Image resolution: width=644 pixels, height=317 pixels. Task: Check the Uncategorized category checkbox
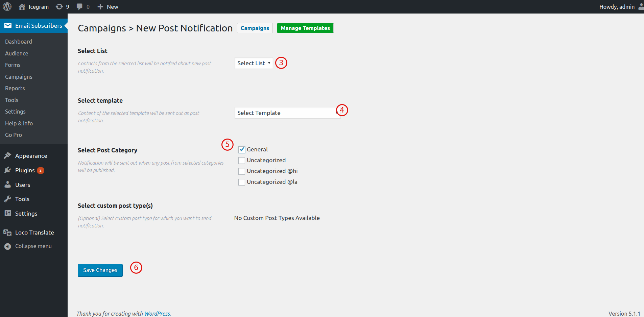coord(242,160)
